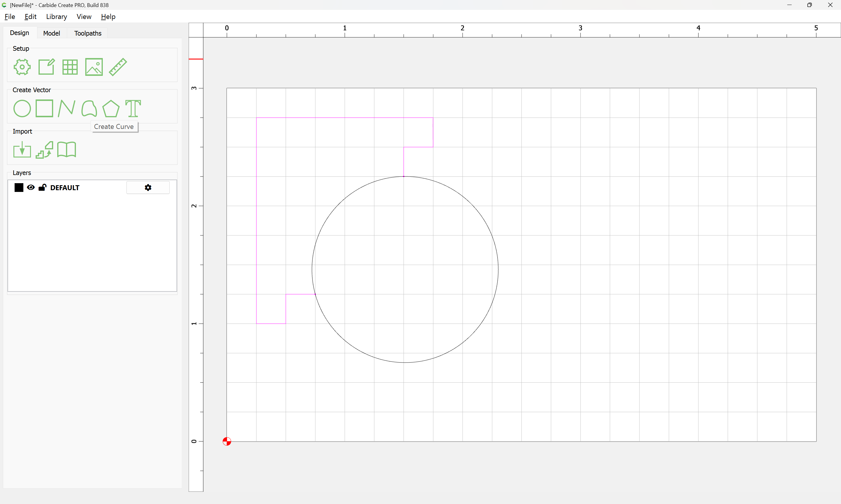Select the Create Curve tool
This screenshot has width=841, height=504.
(x=89, y=109)
